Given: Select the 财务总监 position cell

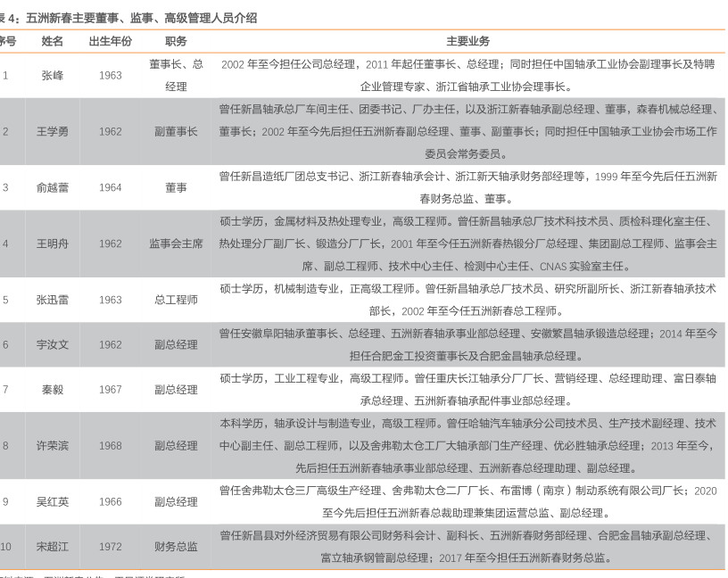Looking at the screenshot, I should pyautogui.click(x=176, y=546).
